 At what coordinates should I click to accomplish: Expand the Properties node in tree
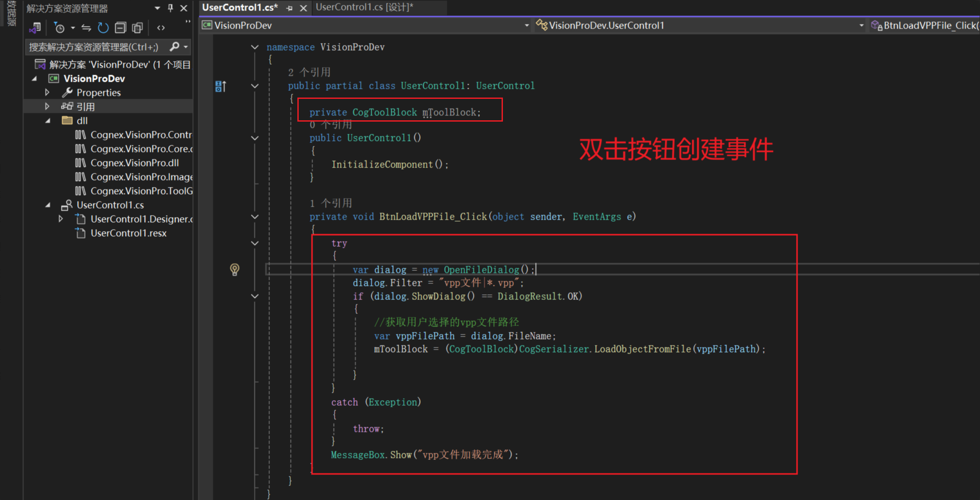pos(47,92)
